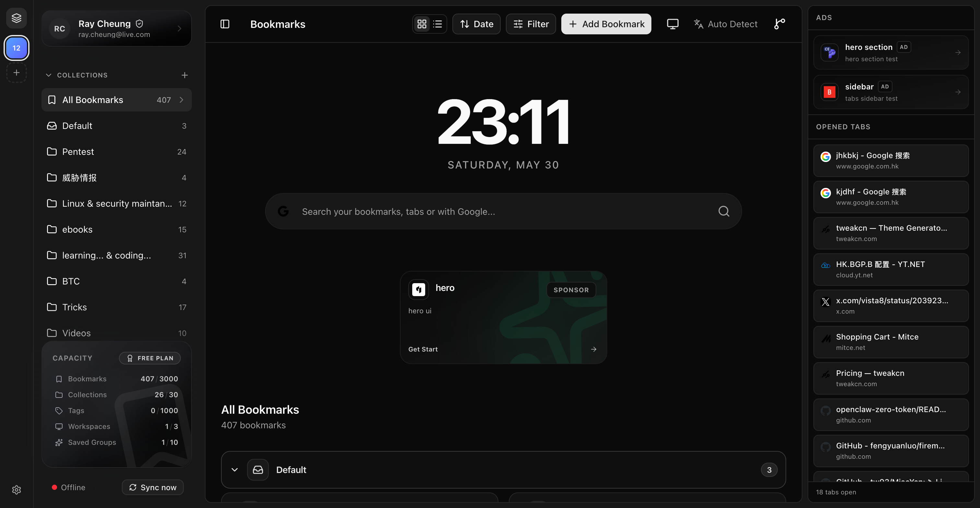Click the Workspaces capacity row
This screenshot has height=508, width=980.
(116, 426)
